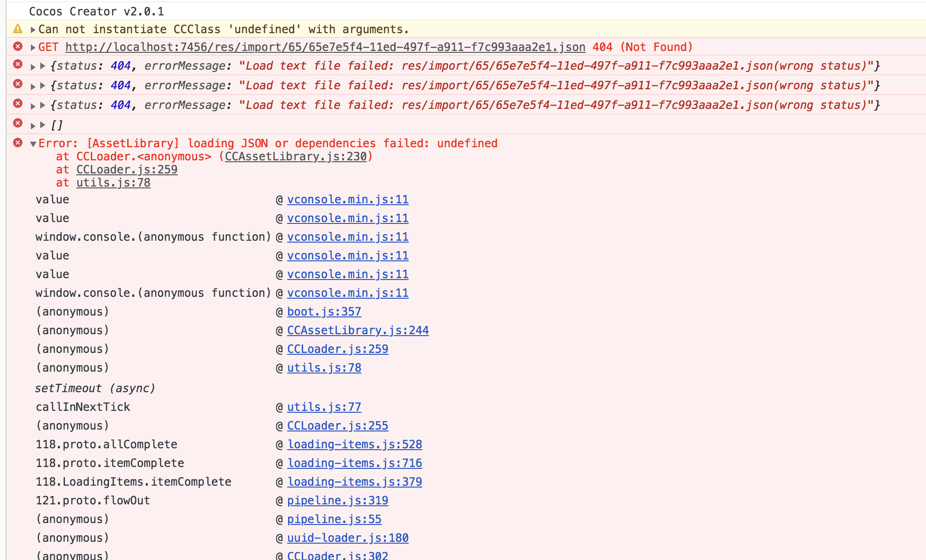
Task: Open the CCAssetLibrary.js:244 stack link
Action: pyautogui.click(x=358, y=330)
